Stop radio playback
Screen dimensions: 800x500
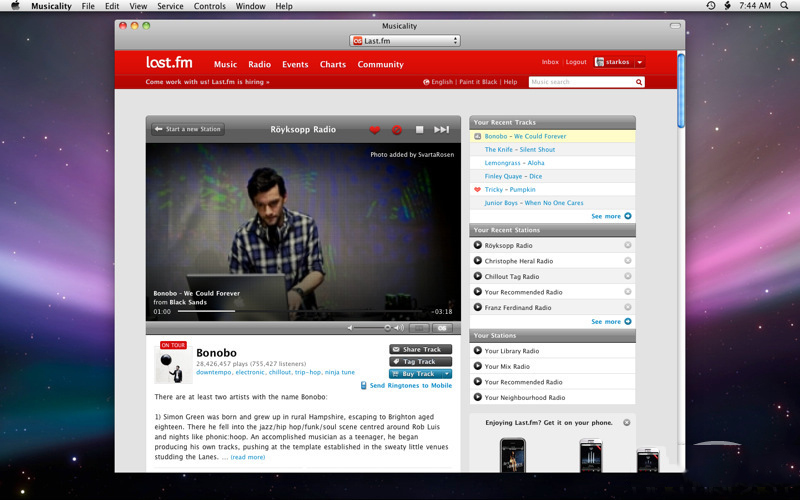[419, 130]
